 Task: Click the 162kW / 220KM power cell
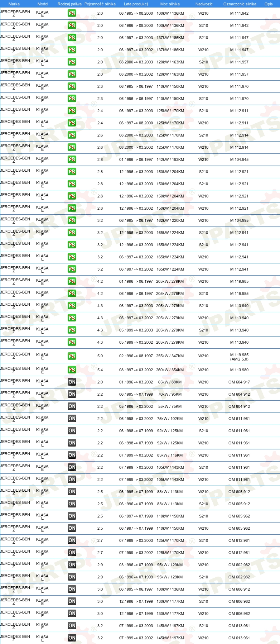(x=170, y=221)
